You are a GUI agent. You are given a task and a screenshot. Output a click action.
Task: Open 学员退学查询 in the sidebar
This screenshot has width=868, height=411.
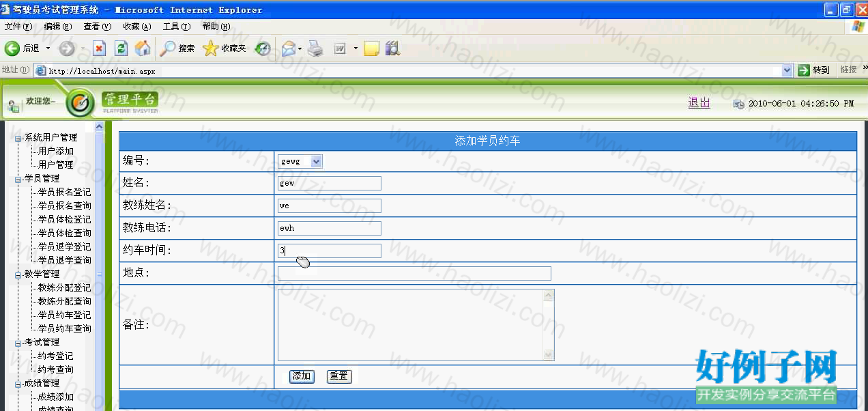point(65,261)
